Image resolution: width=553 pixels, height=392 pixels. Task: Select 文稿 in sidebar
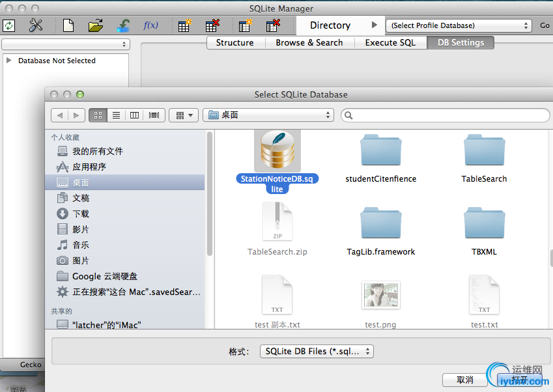[x=125, y=198]
